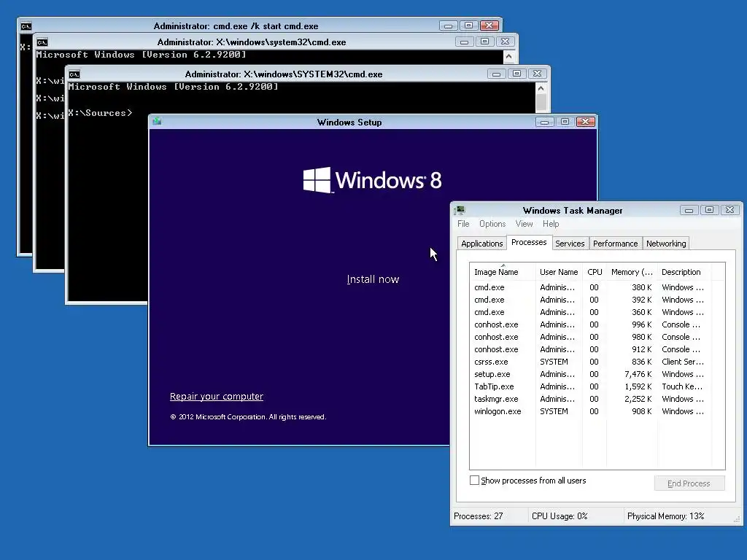Select the TabTip.exe process row
Viewport: 747px width, 560px height.
pyautogui.click(x=591, y=386)
